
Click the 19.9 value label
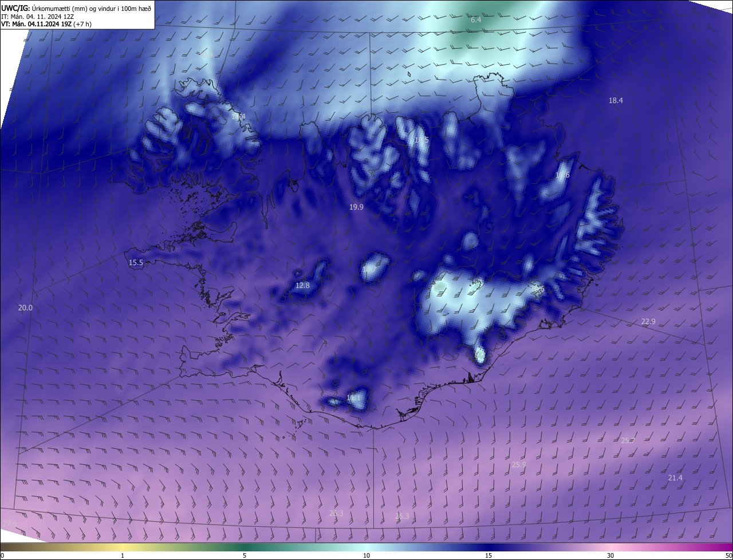pos(356,207)
